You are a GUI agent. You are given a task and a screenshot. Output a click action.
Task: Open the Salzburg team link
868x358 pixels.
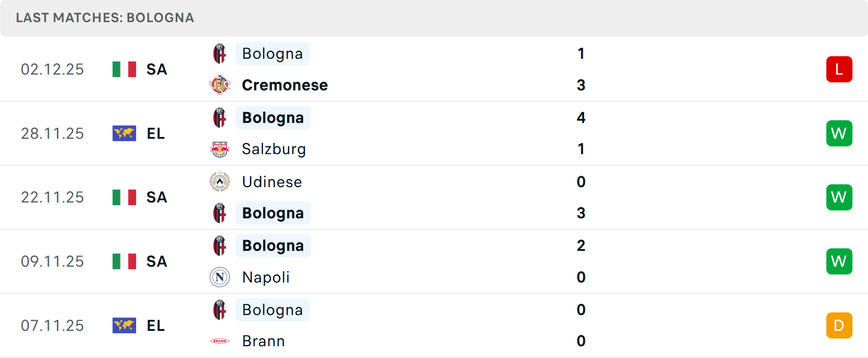[274, 149]
